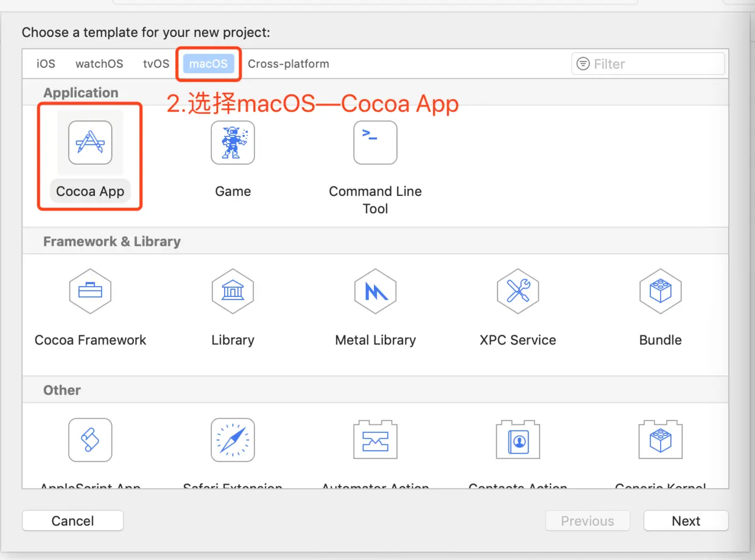
Task: Select the Contacts Action template icon
Action: (518, 439)
